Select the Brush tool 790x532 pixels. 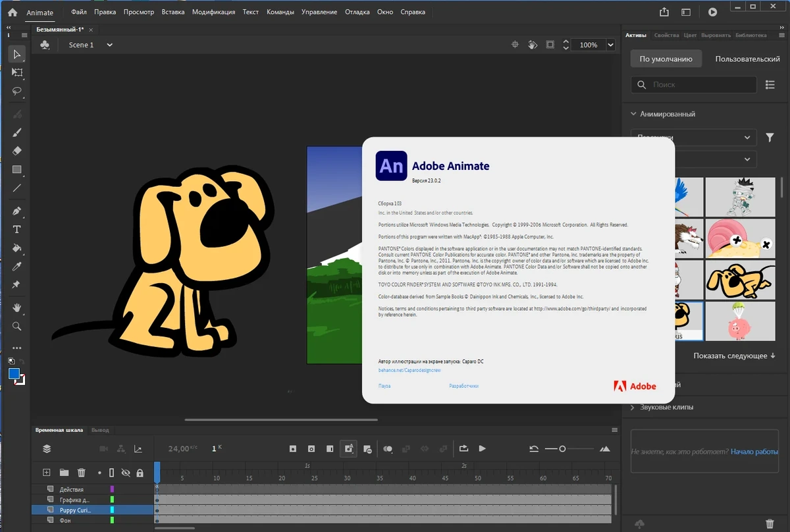pos(17,132)
